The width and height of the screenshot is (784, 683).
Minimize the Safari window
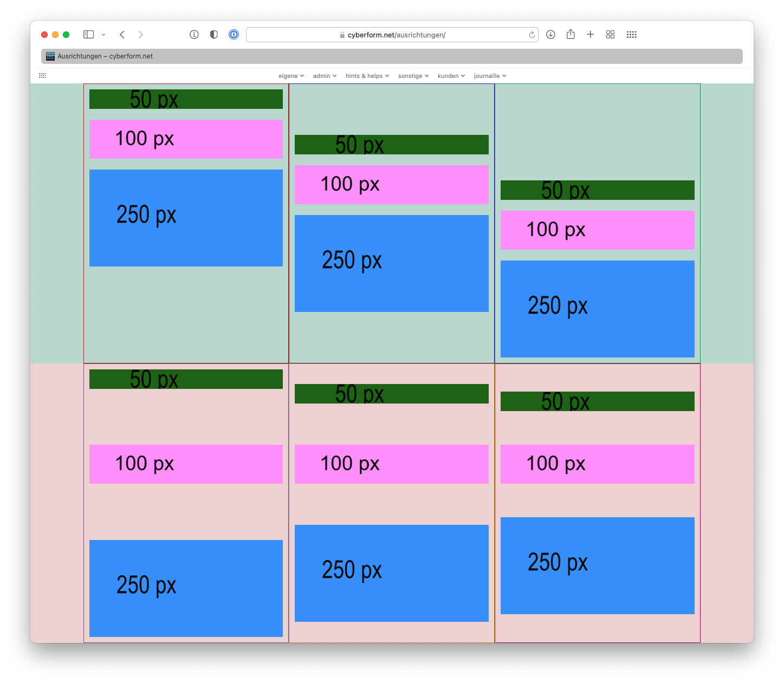point(55,35)
